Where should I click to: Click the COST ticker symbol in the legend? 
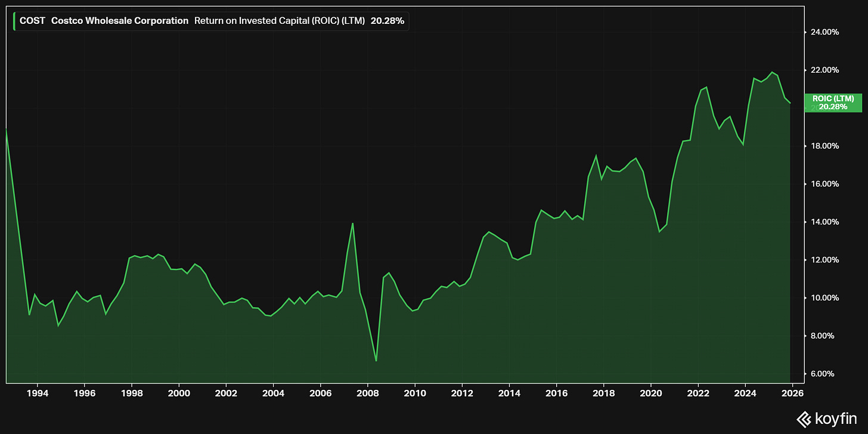(x=32, y=21)
